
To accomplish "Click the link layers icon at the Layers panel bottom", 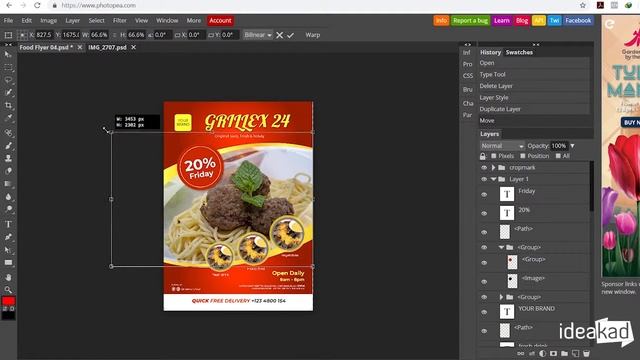I will (520, 353).
